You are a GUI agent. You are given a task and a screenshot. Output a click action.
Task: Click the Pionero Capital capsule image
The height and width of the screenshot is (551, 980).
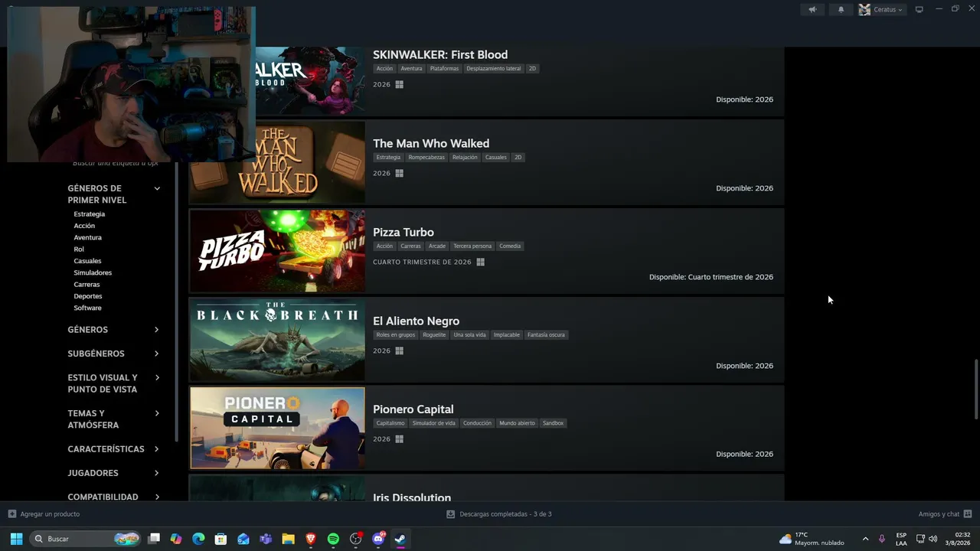(277, 428)
